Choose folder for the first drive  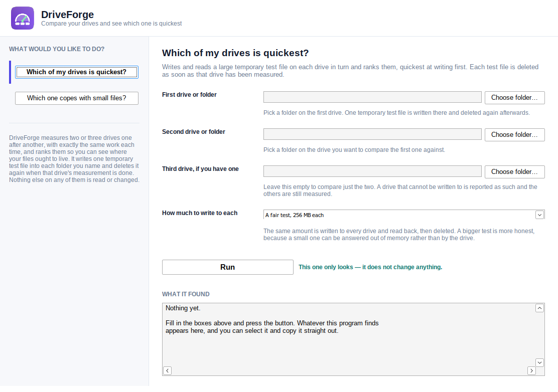[x=514, y=97]
